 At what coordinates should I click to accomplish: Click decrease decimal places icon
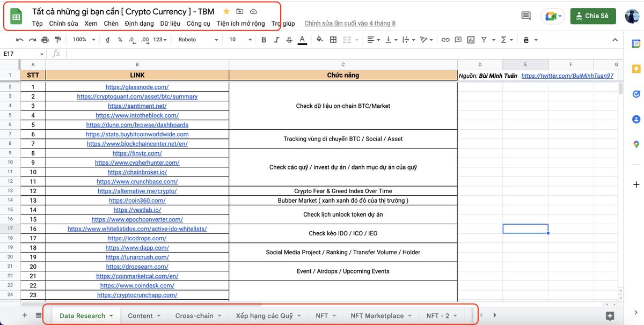[132, 40]
